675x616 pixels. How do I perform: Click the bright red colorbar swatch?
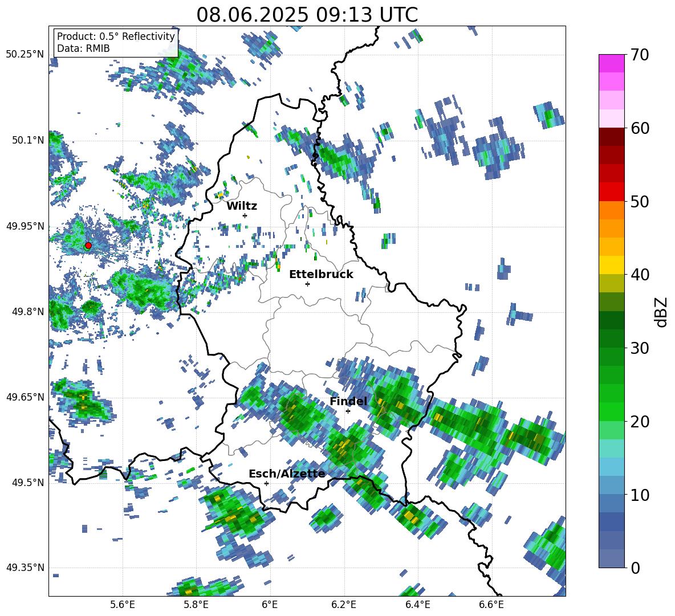[x=612, y=192]
